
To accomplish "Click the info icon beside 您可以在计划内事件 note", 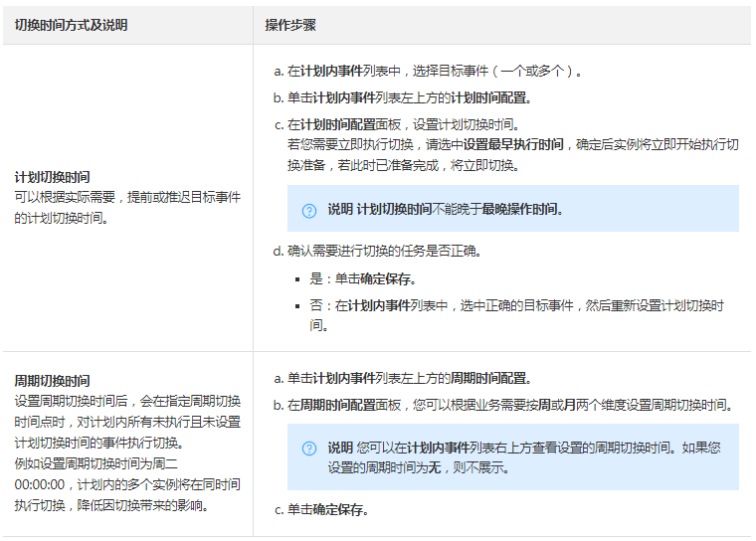I will click(309, 449).
